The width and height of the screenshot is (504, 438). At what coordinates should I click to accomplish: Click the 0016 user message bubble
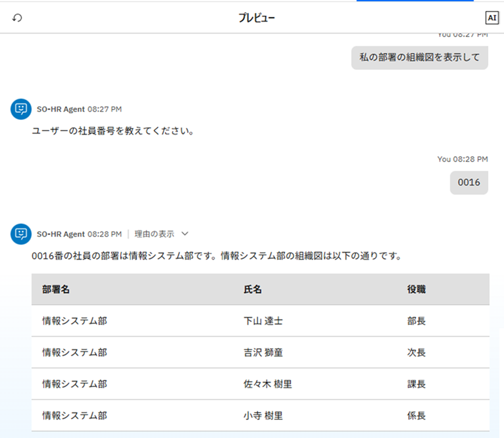[x=468, y=182]
